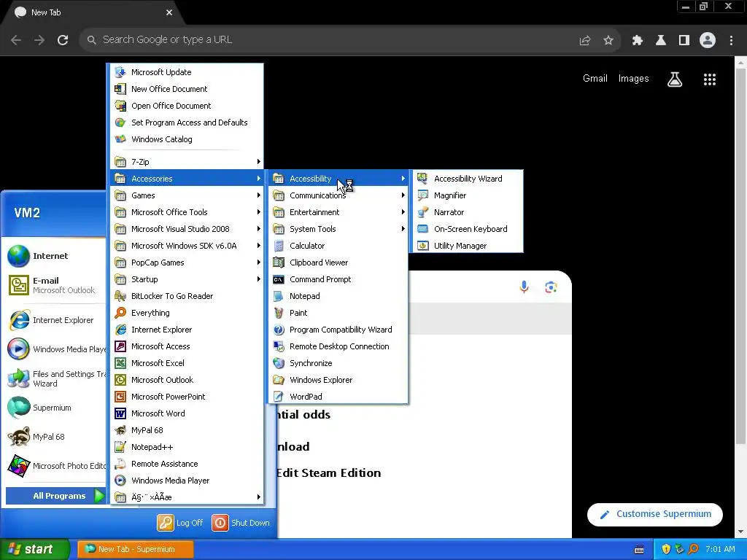Select Set Program Access and Defaults

(x=187, y=122)
